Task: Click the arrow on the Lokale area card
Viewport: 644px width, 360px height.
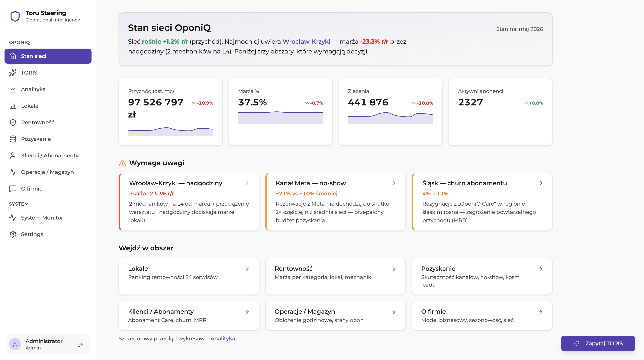Action: pos(247,269)
